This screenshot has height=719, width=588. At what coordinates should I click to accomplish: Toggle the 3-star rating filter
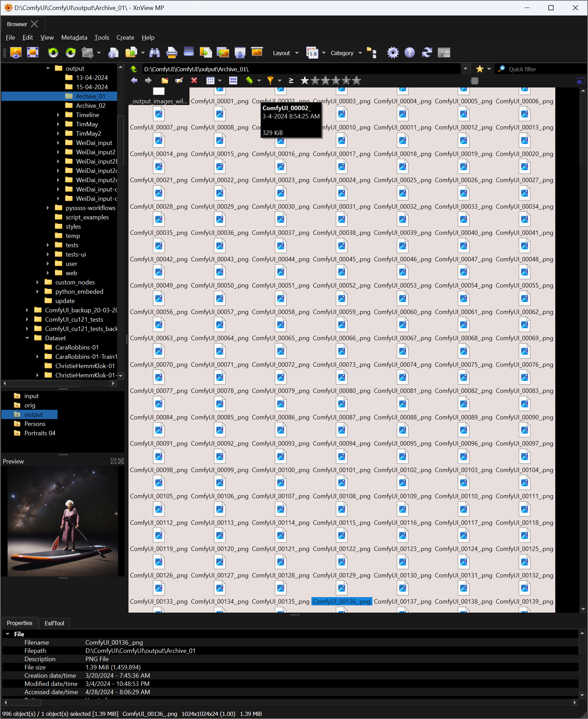(x=336, y=81)
